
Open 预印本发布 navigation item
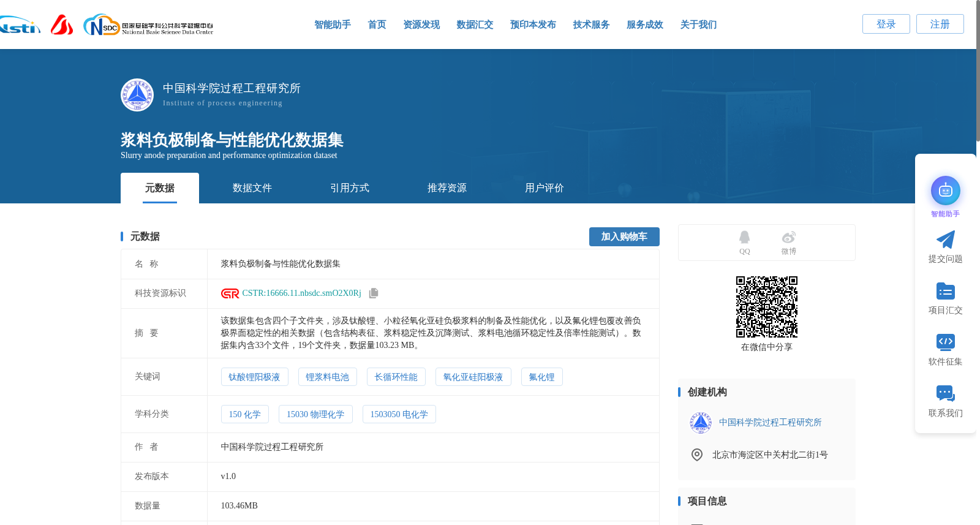533,25
